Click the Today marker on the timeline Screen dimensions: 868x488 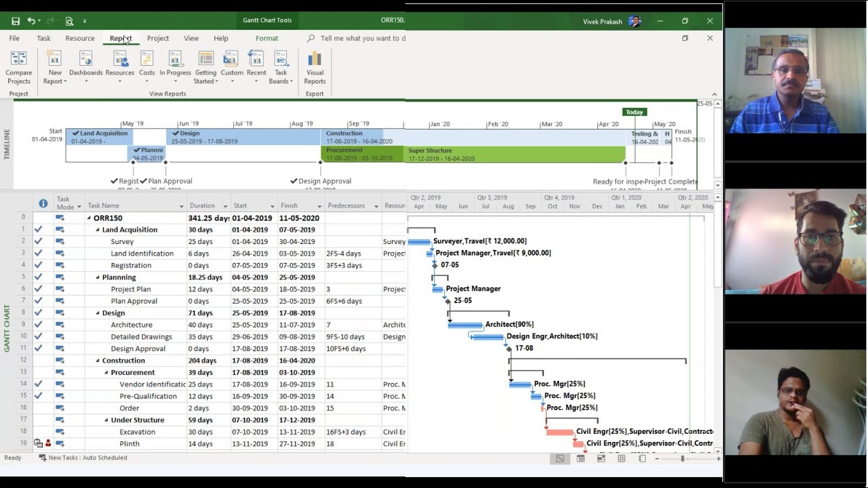click(x=635, y=112)
